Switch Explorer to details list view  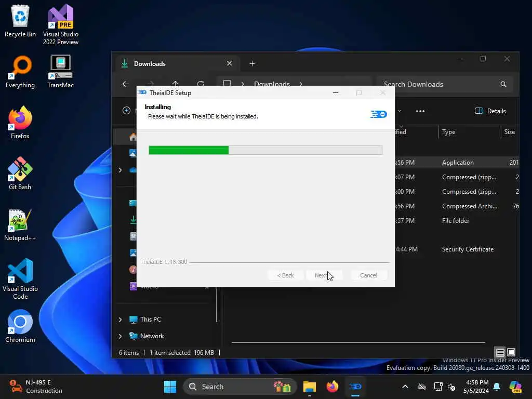(x=500, y=352)
